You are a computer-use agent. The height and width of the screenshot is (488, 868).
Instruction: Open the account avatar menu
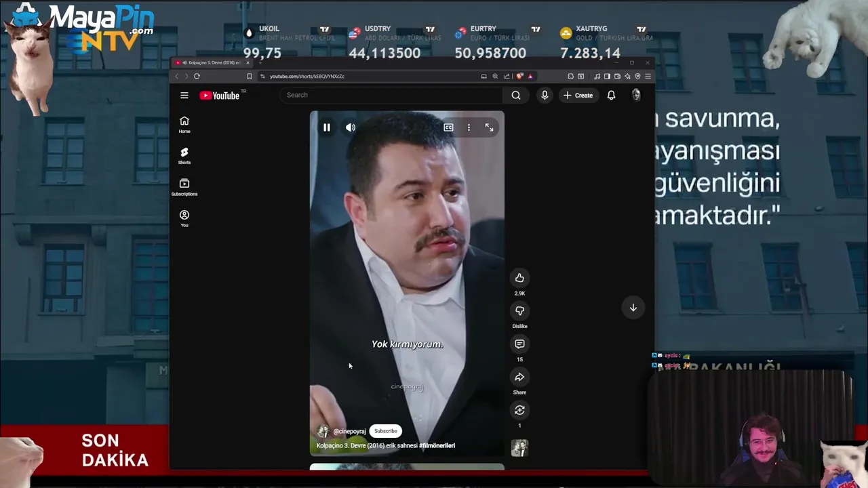pos(636,96)
